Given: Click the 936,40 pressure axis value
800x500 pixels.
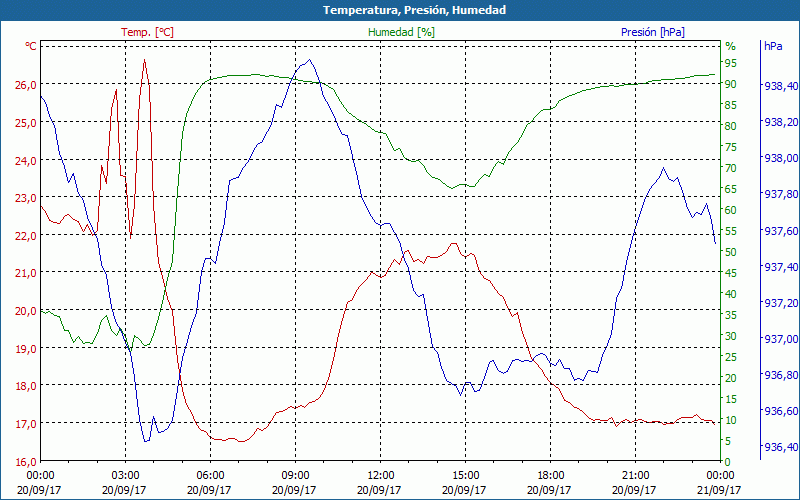Looking at the screenshot, I should tap(781, 447).
